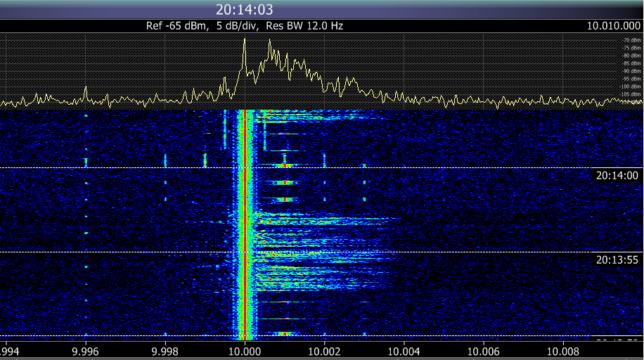This screenshot has height=360, width=644.
Task: Click the 20:14:03 clock in title bar
Action: [244, 9]
